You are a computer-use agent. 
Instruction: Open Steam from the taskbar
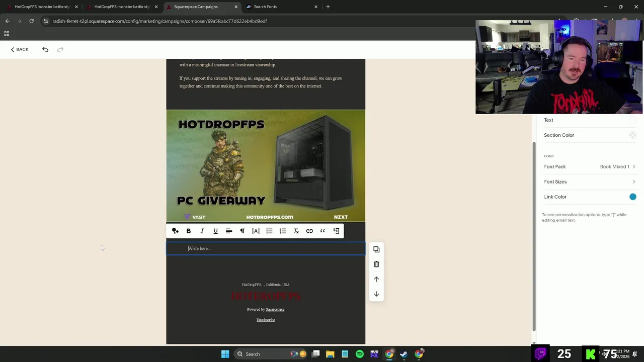(404, 354)
